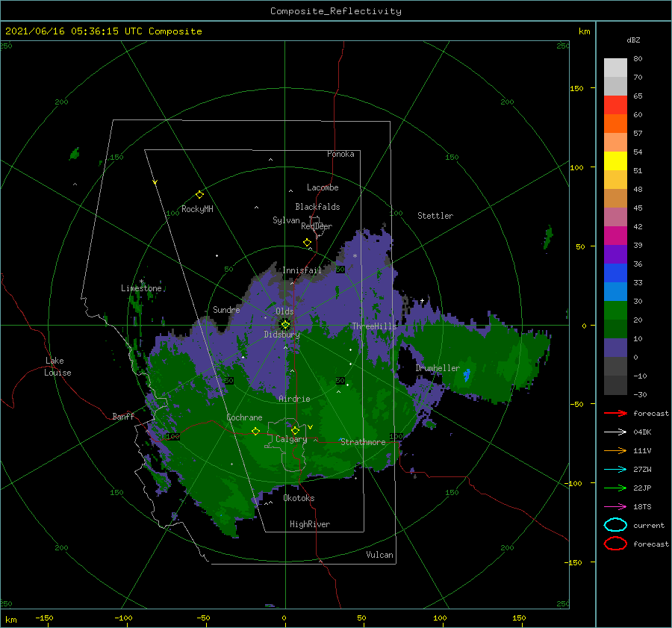Click the blue high-reflectivity cell near Drumheller
Screen dimensions: 672x628
(467, 375)
